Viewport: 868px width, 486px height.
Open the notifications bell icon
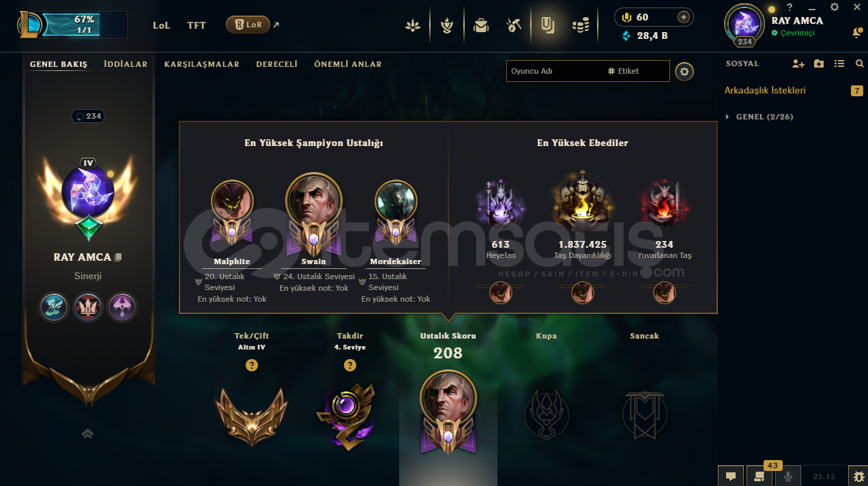(x=857, y=32)
